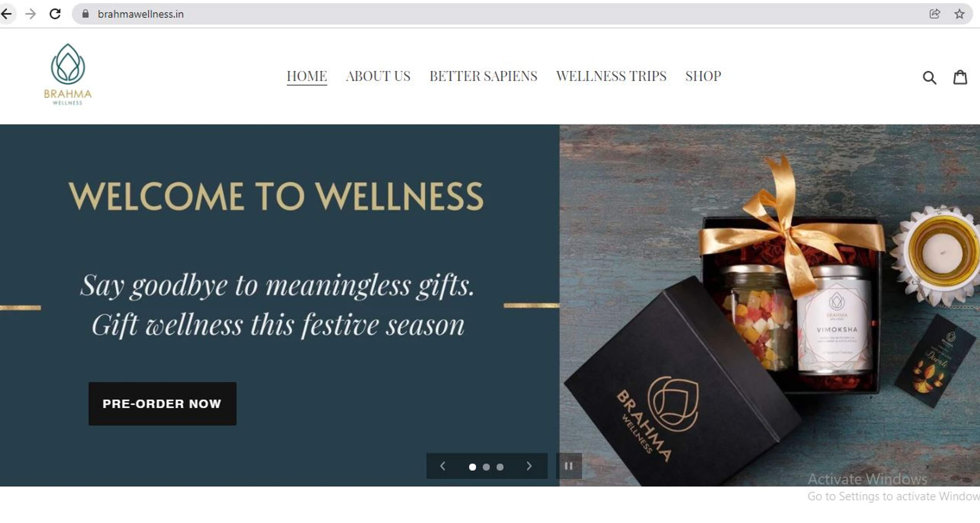Click the padlock site info icon
Image resolution: width=980 pixels, height=523 pixels.
85,14
